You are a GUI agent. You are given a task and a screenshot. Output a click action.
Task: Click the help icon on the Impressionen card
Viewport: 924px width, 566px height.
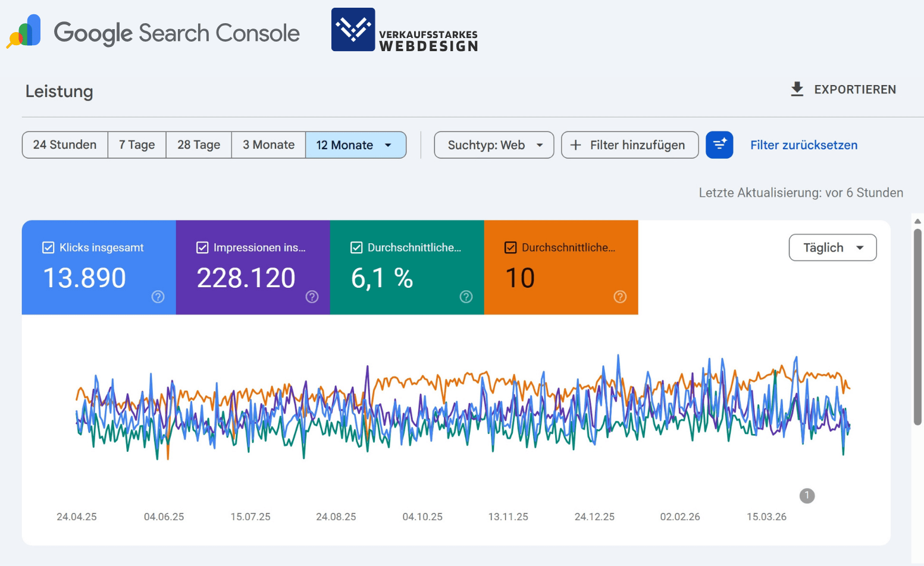[312, 297]
